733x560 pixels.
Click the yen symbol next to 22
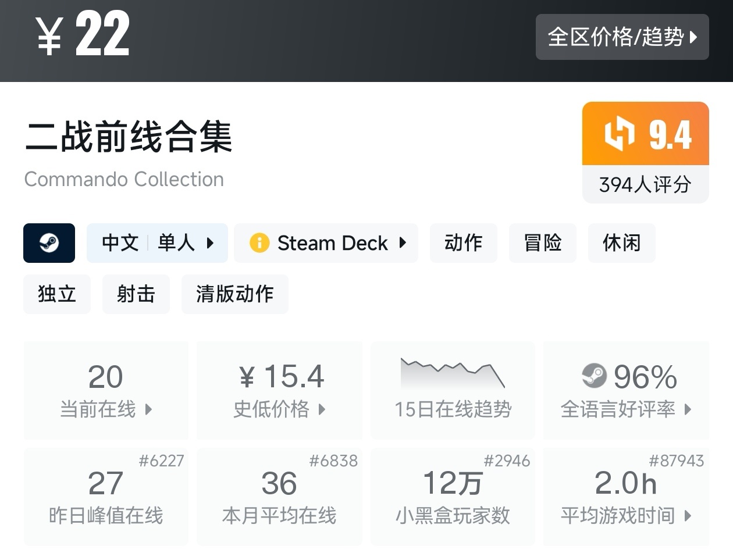point(49,36)
